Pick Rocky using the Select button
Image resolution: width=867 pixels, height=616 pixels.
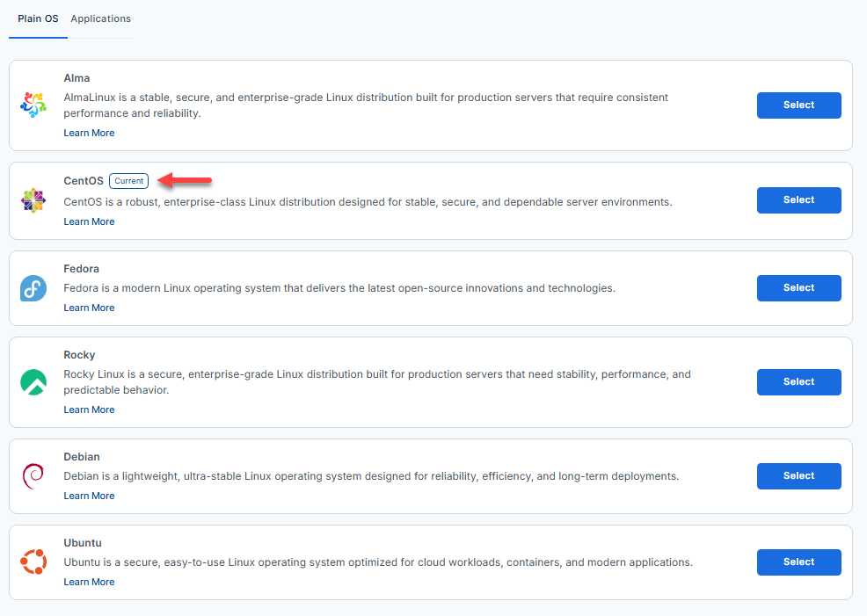(x=798, y=381)
